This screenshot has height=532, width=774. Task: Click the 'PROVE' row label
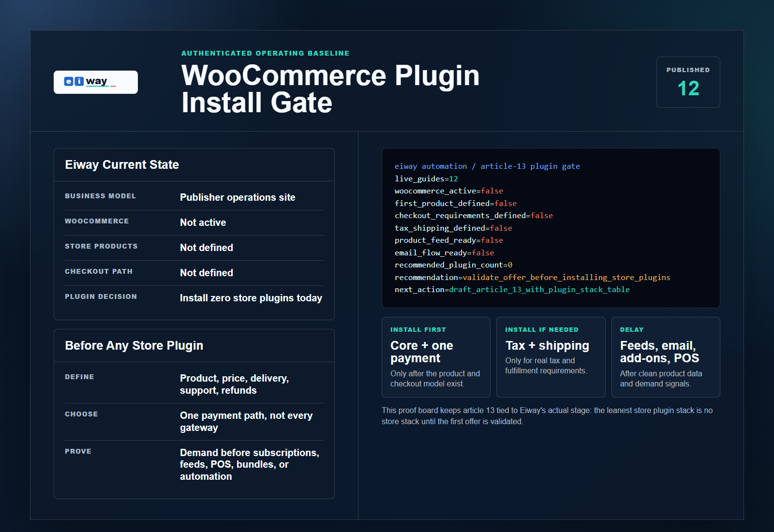(x=78, y=451)
